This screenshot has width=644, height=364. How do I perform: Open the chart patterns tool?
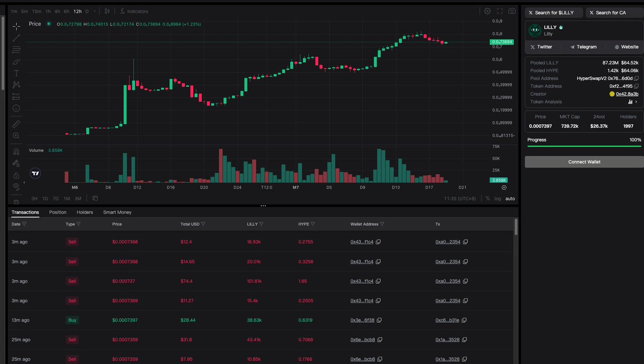[16, 85]
